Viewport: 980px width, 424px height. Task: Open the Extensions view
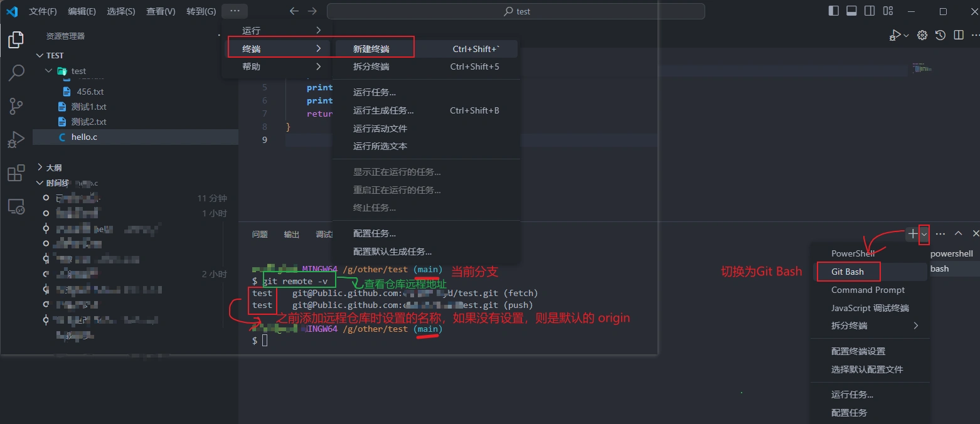point(16,172)
